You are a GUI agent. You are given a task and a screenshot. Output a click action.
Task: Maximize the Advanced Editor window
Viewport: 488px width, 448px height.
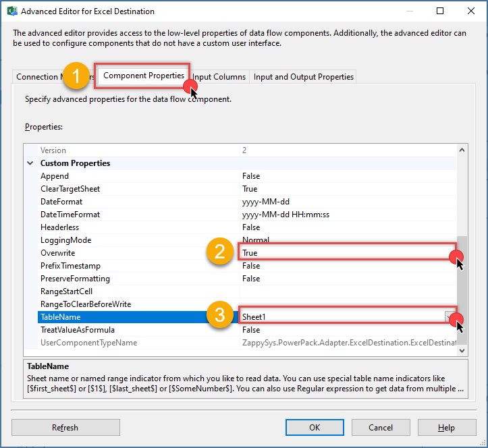pyautogui.click(x=439, y=11)
